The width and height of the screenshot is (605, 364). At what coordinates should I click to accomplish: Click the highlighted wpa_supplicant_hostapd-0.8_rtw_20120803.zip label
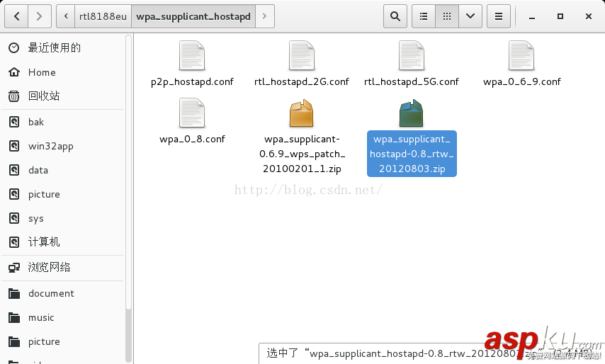pos(412,154)
